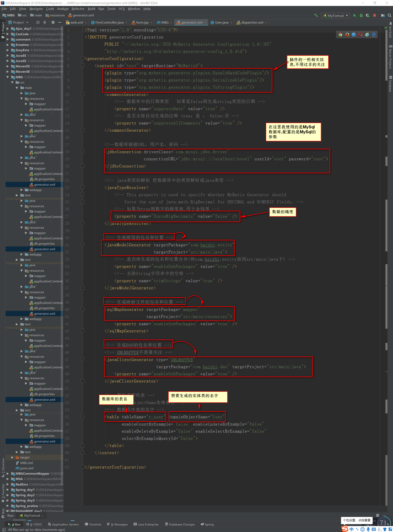
Task: Open the Maven Projects side panel
Action: (x=390, y=57)
